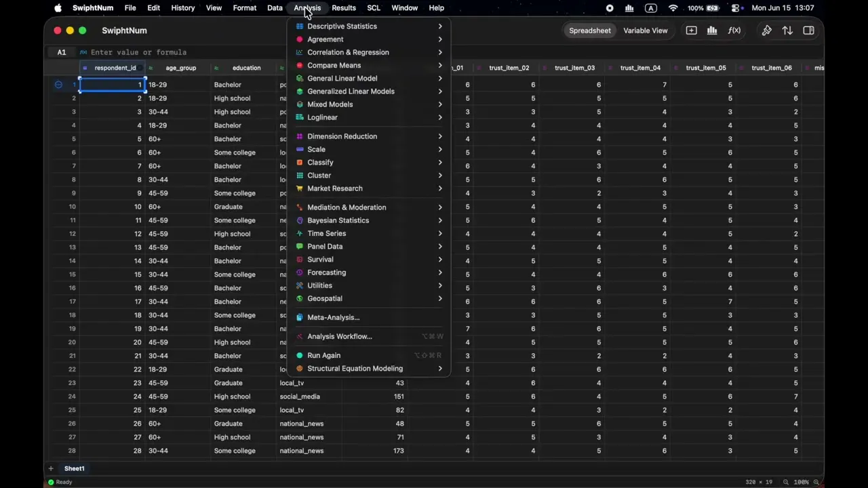Screen dimensions: 868x488
Task: Click the Meta-Analysis icon
Action: tap(300, 317)
